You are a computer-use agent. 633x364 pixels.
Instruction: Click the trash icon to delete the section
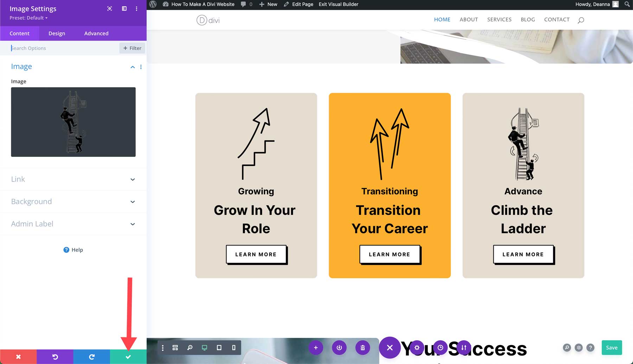(363, 347)
